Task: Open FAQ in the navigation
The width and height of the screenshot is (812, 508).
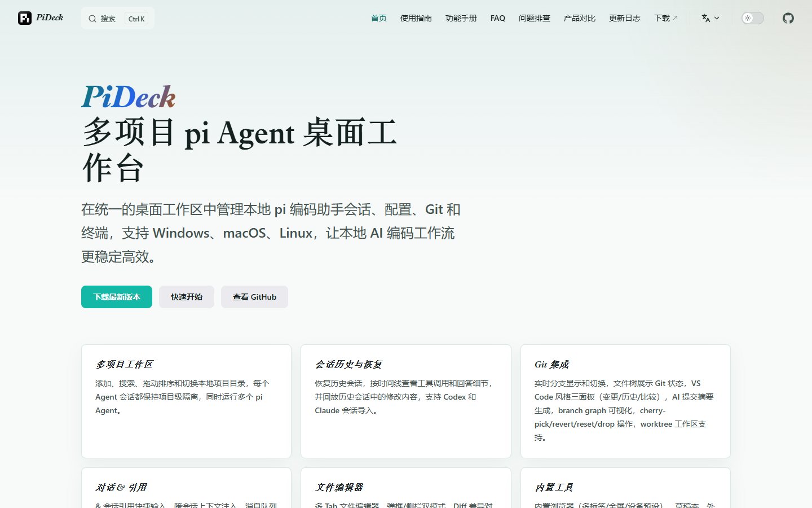Action: (498, 18)
